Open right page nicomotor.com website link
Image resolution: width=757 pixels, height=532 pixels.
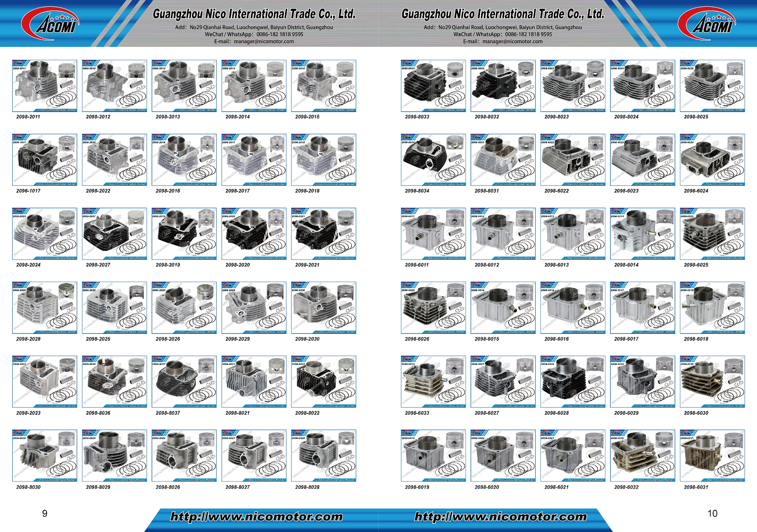click(501, 517)
